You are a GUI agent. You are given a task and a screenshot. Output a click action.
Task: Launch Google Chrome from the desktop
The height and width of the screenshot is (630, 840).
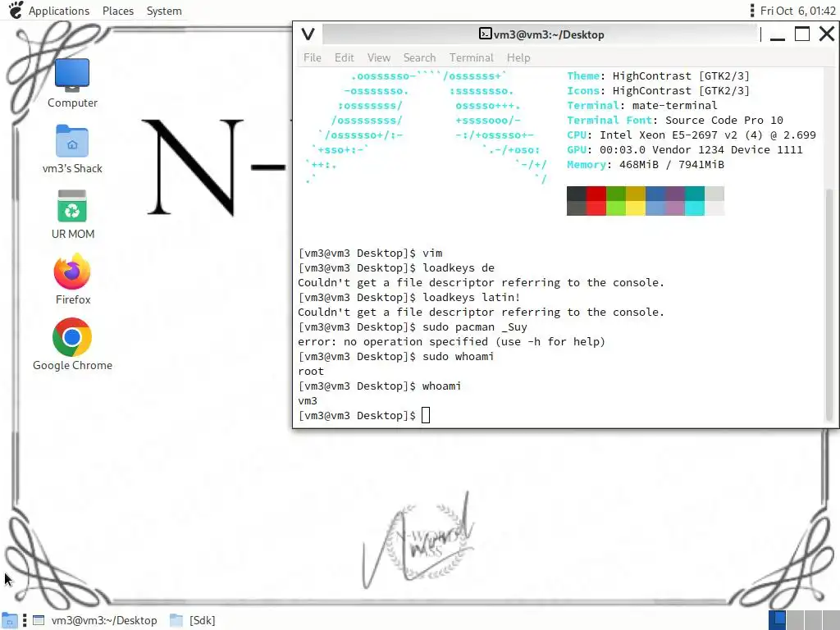point(72,345)
